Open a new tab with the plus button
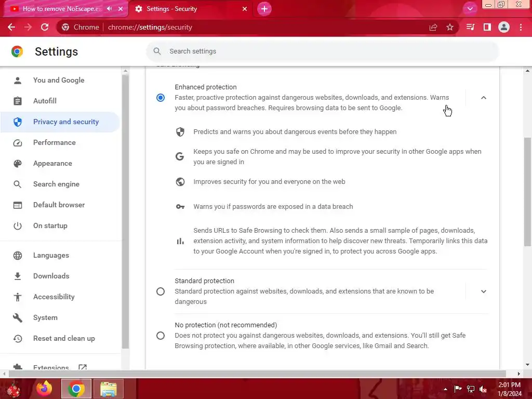Screen dimensions: 532x399 [x=264, y=9]
